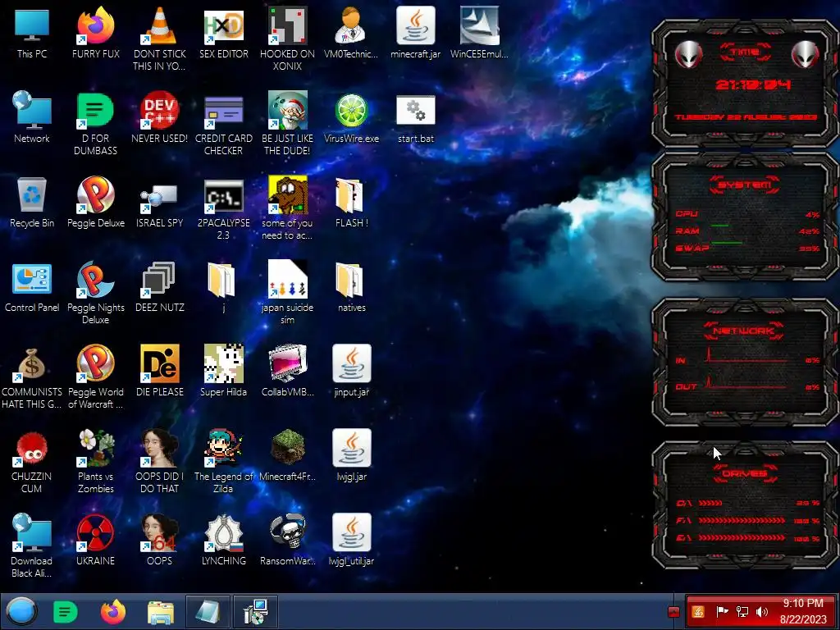Select the HxD hex editor desktop shortcut
Viewport: 840px width, 630px height.
coord(223,32)
